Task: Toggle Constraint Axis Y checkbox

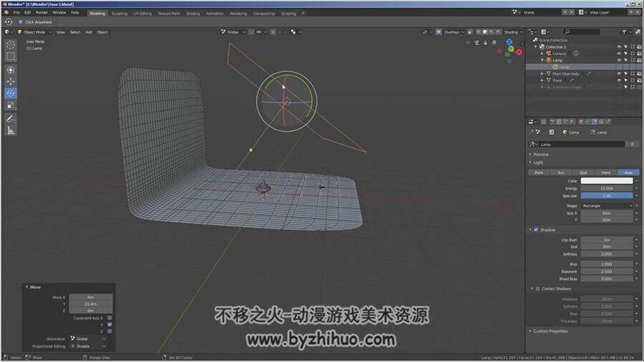Action: tap(109, 324)
